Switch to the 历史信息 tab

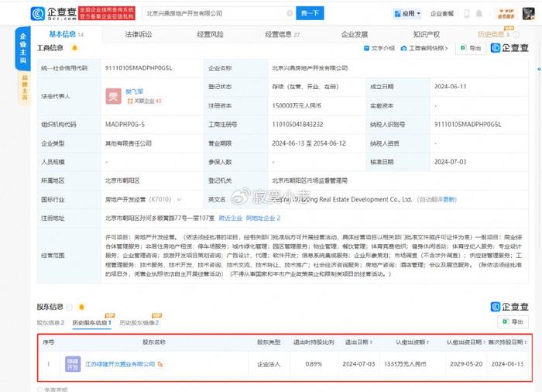pos(493,34)
